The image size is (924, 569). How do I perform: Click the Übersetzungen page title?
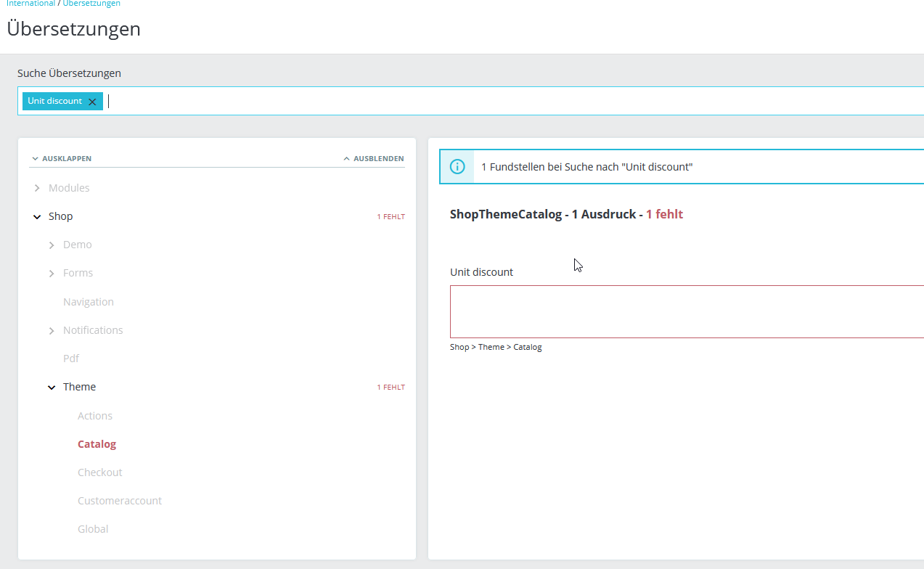[x=73, y=29]
